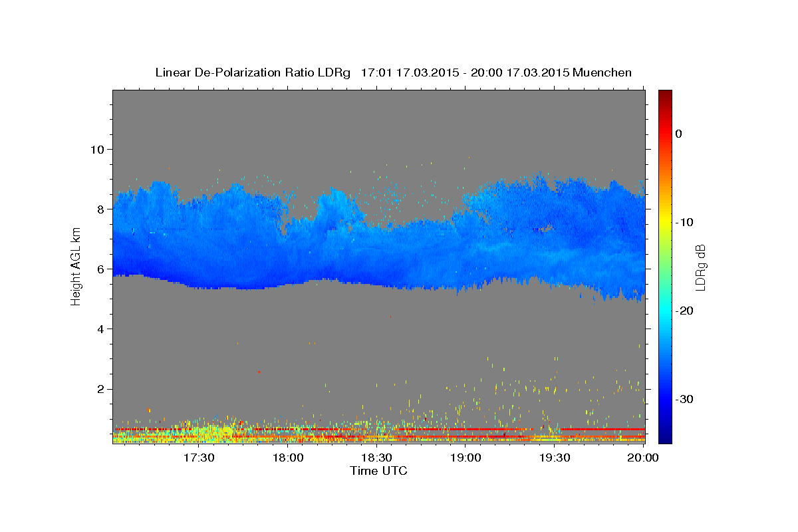Click the dark red top of the colorbar

pos(665,96)
